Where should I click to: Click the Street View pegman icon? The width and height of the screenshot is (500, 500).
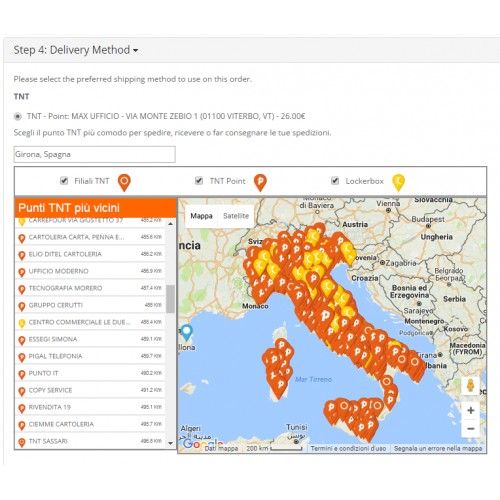tap(470, 386)
